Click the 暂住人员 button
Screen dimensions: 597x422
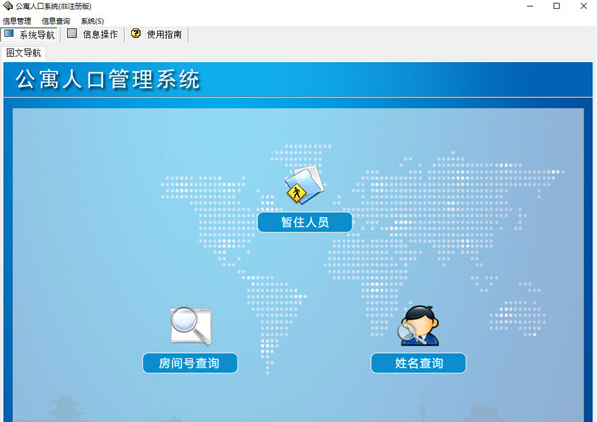[305, 222]
